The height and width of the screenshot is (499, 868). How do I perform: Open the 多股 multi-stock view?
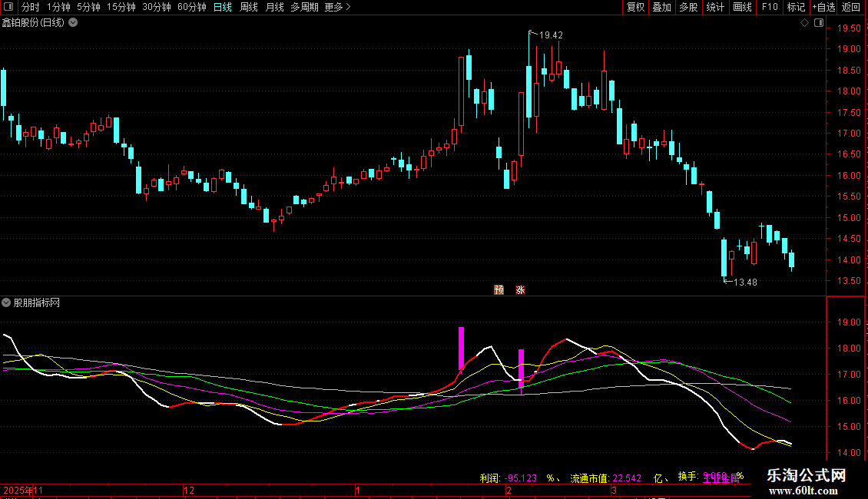pos(689,7)
